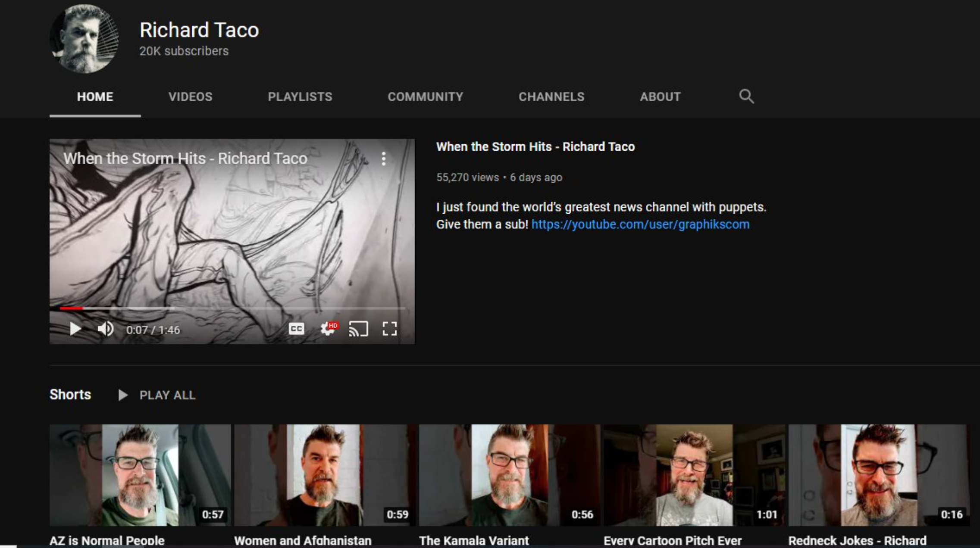The width and height of the screenshot is (980, 548).
Task: Click the play triangle beside Play All
Action: 123,395
